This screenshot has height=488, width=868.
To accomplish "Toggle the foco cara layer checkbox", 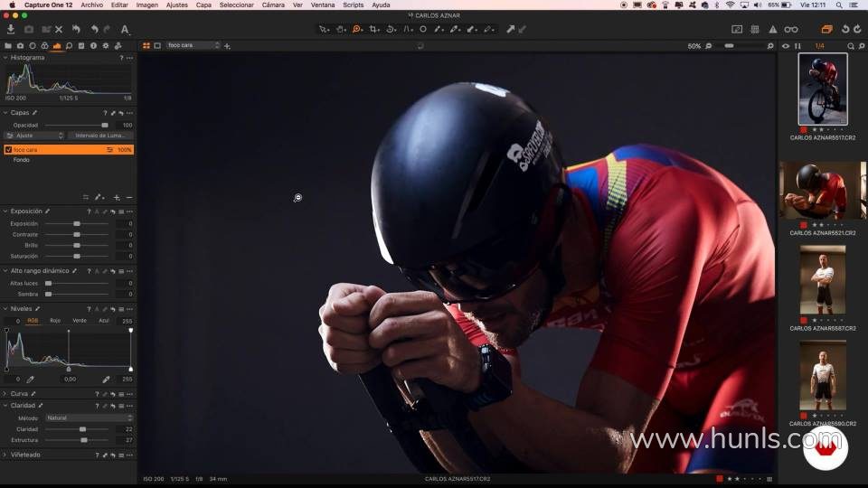I will click(8, 149).
